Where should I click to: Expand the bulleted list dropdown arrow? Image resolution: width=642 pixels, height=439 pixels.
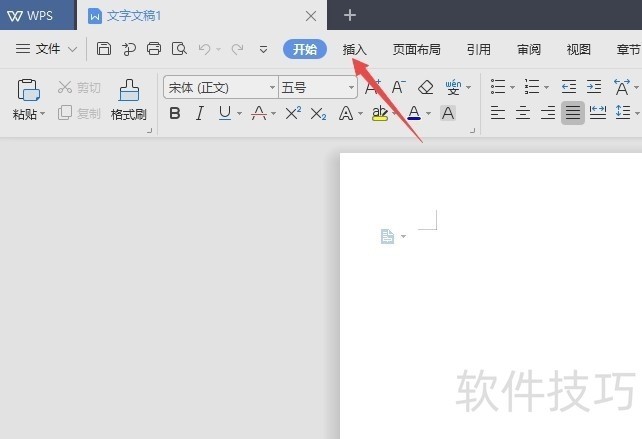tap(512, 87)
